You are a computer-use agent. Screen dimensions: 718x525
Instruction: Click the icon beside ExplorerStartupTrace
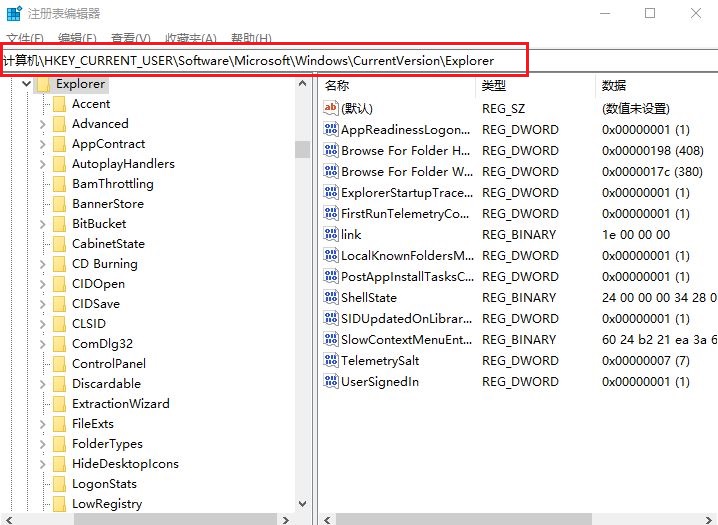point(331,192)
